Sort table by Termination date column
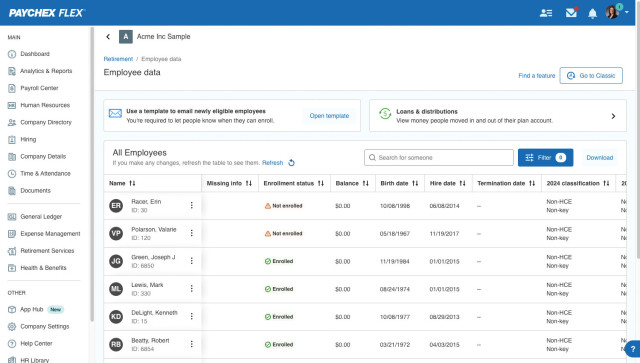Viewport: 640px width, 363px height. pos(532,183)
